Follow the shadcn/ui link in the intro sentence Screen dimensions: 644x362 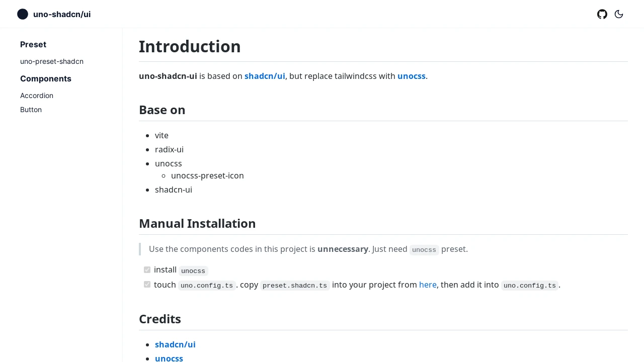click(x=265, y=76)
